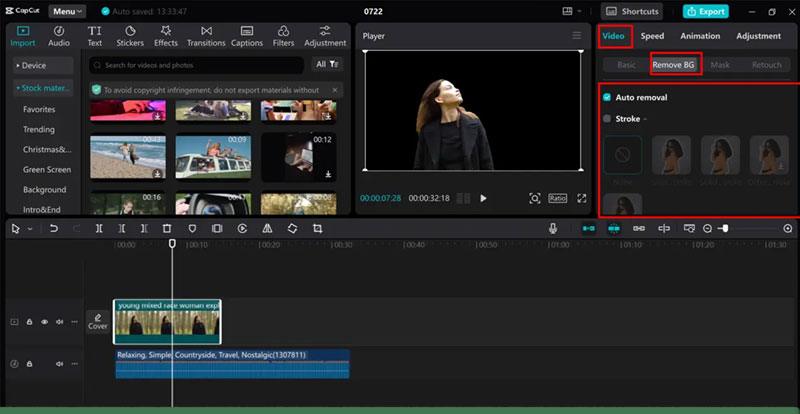
Task: Rotate the selected clip
Action: (x=292, y=229)
